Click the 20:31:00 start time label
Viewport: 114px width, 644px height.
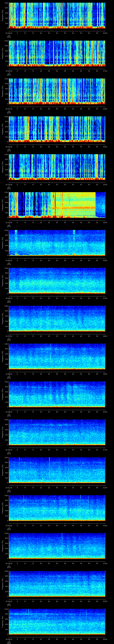pyautogui.click(x=9, y=109)
